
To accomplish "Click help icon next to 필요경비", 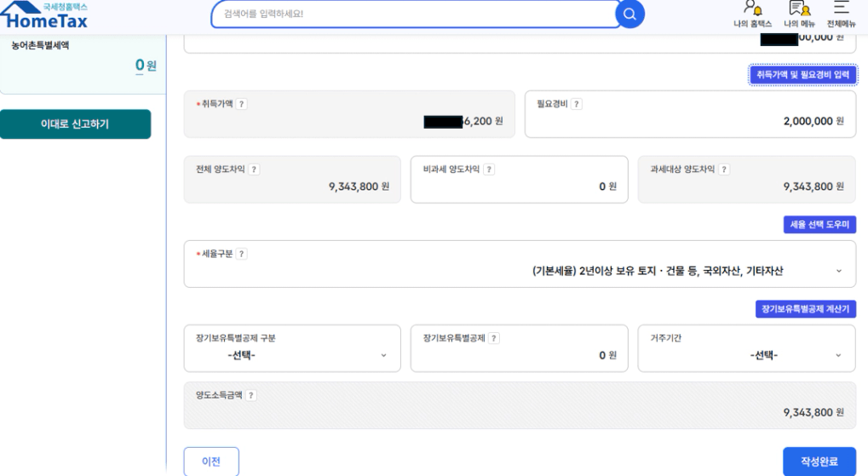I will [576, 104].
